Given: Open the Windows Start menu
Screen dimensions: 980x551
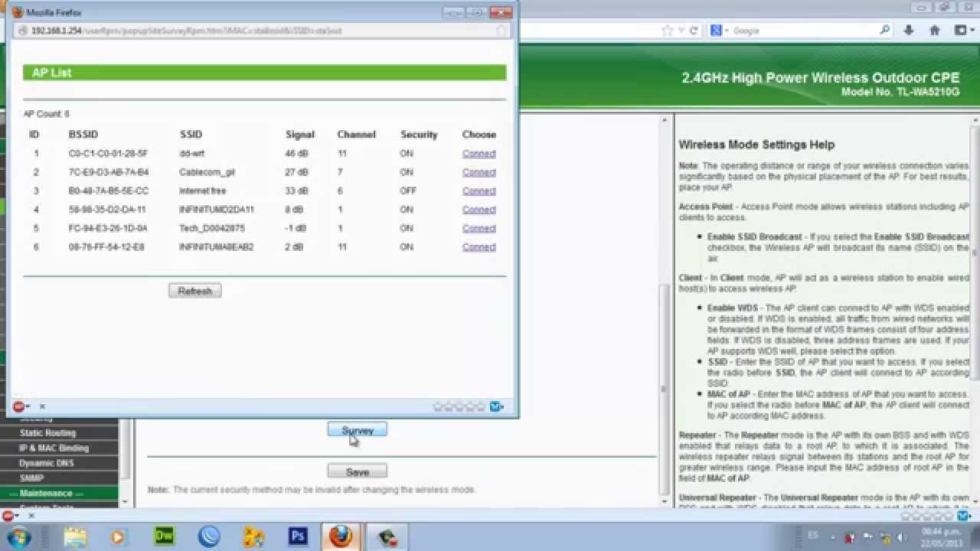Looking at the screenshot, I should tap(18, 536).
